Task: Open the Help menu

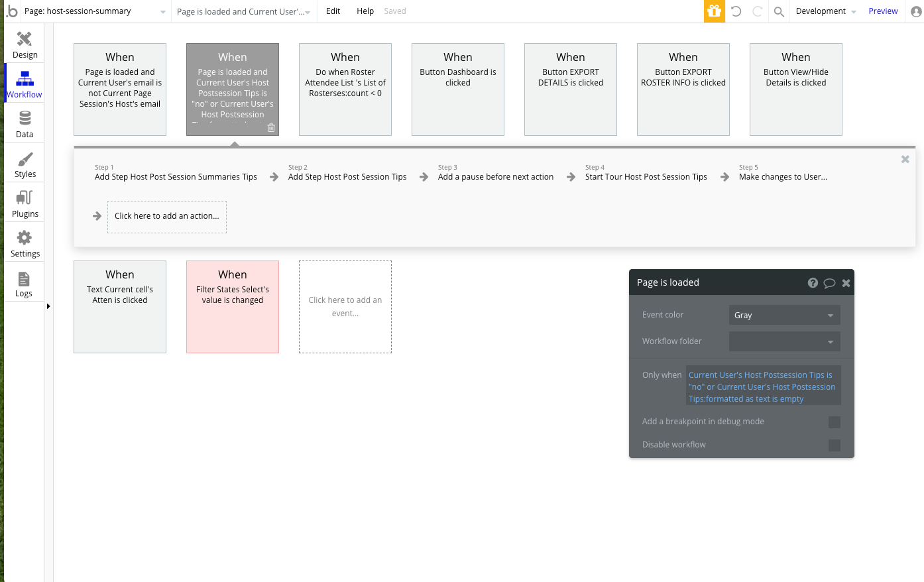Action: point(365,11)
